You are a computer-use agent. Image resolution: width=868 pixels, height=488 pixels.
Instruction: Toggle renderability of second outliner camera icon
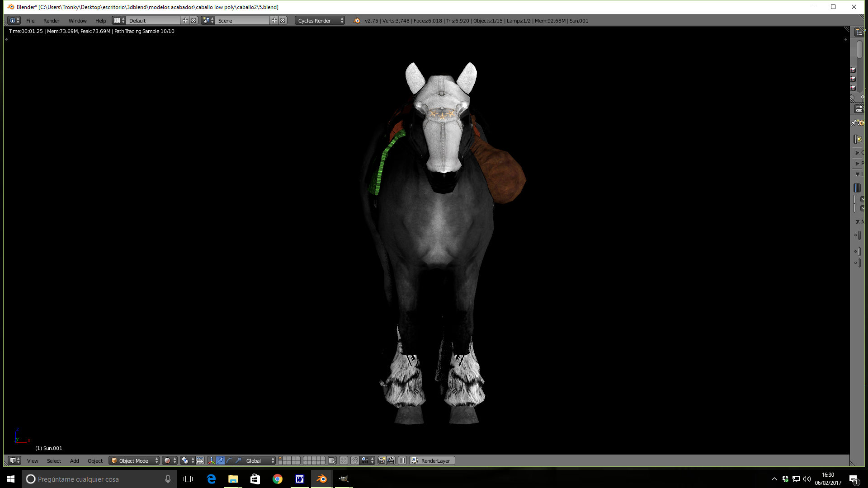tap(853, 80)
